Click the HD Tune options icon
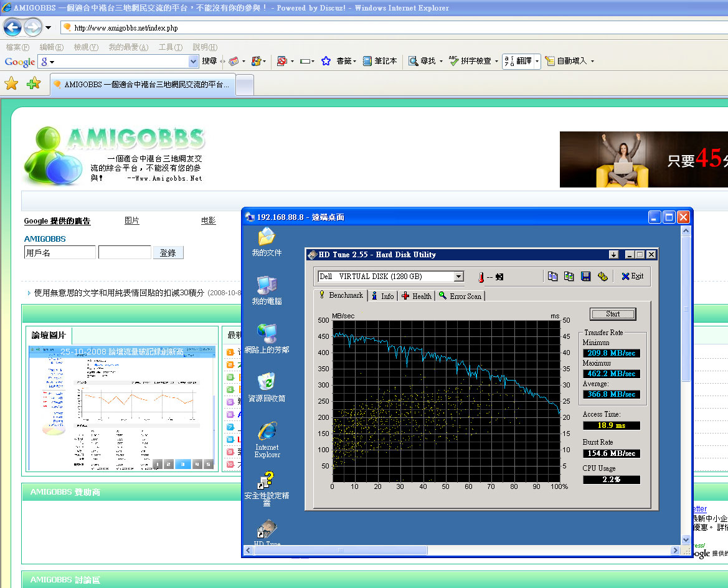Image resolution: width=728 pixels, height=588 pixels. coord(602,276)
